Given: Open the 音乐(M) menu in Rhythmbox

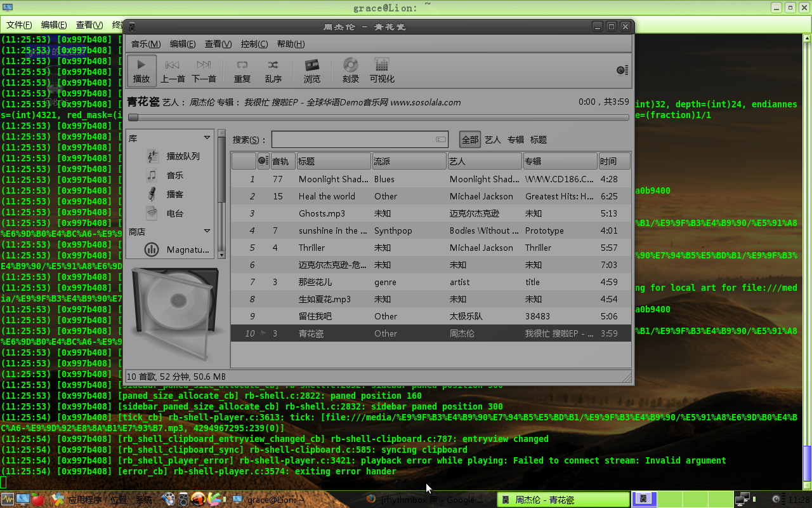Looking at the screenshot, I should [146, 44].
